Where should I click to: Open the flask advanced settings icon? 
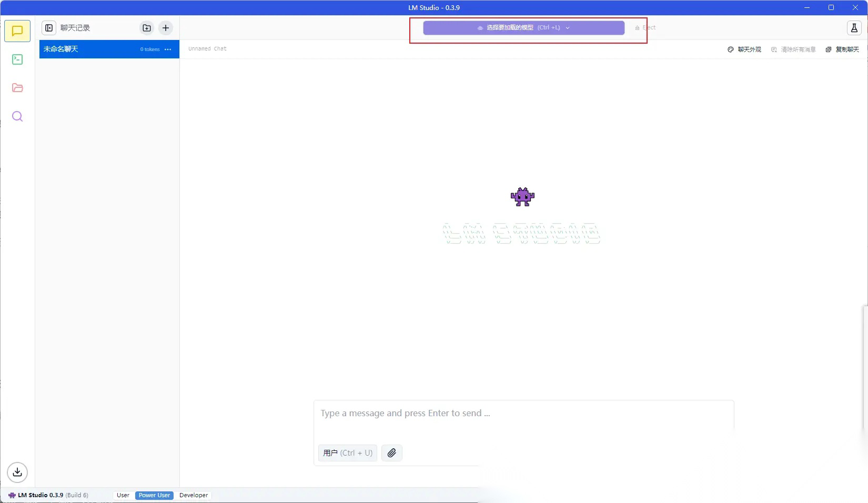tap(854, 28)
